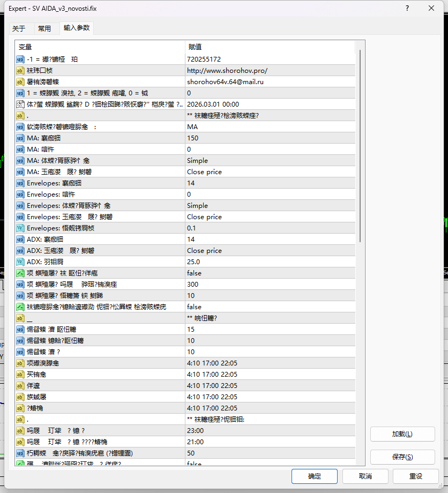Image resolution: width=448 pixels, height=493 pixels.
Task: Click the string icon in the 21:00 row
Action: 20,442
